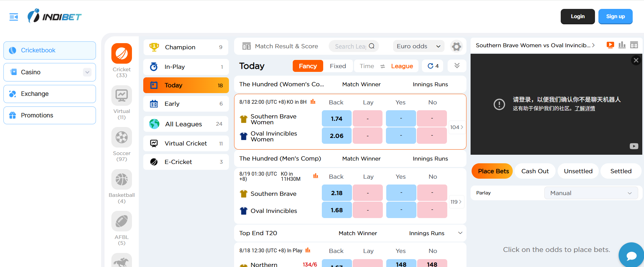Screen dimensions: 644x267
Task: Switch odds type to Fancy
Action: [308, 66]
